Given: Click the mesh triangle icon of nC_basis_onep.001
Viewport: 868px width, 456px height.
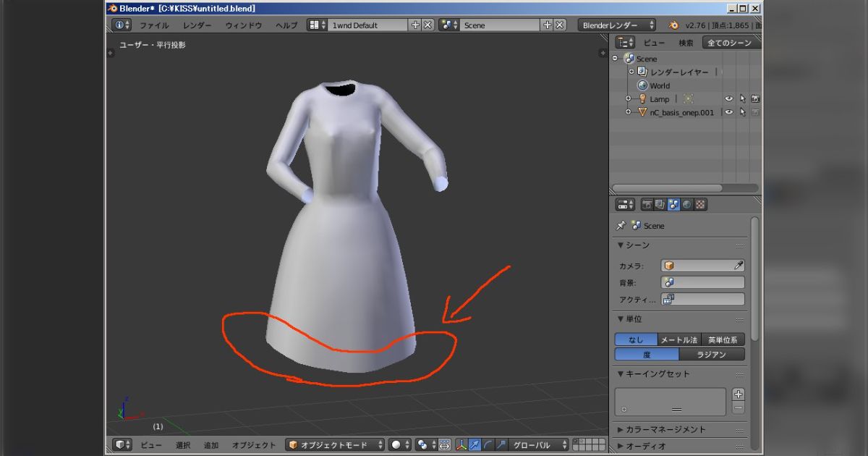Looking at the screenshot, I should click(642, 111).
